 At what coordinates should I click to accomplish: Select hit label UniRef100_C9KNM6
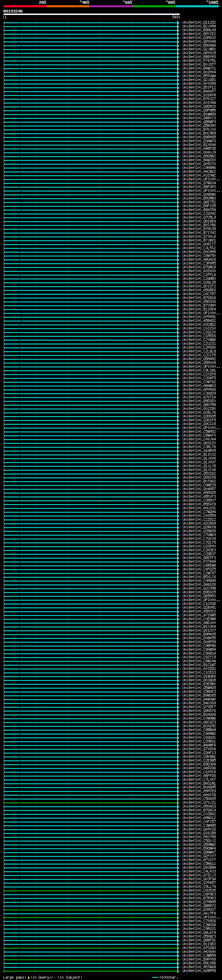[199, 168]
